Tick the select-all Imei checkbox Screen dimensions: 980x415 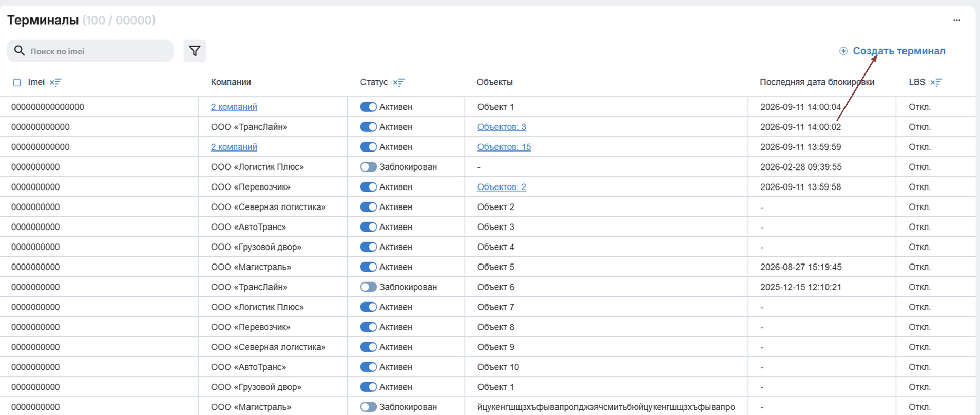(17, 82)
